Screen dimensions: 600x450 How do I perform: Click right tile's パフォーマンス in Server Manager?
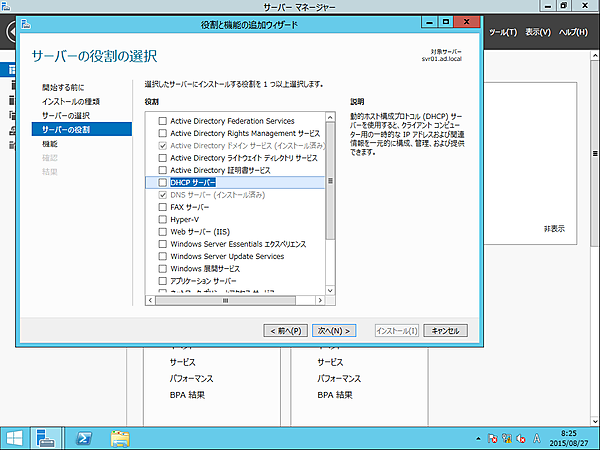339,378
